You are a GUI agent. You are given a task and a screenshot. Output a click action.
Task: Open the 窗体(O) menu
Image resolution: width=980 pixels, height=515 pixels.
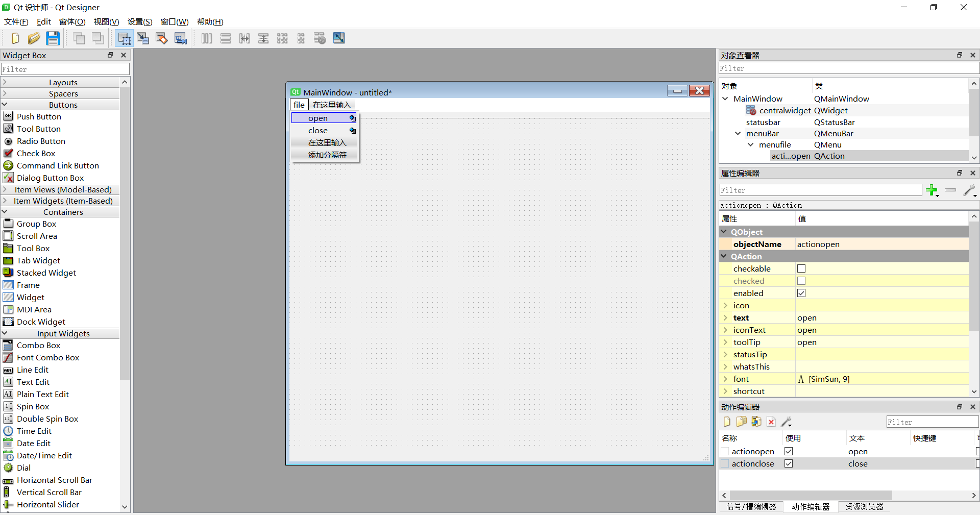(72, 21)
